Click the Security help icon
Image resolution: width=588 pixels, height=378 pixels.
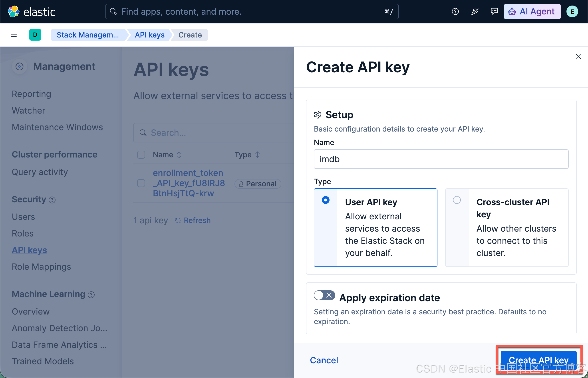coord(52,200)
